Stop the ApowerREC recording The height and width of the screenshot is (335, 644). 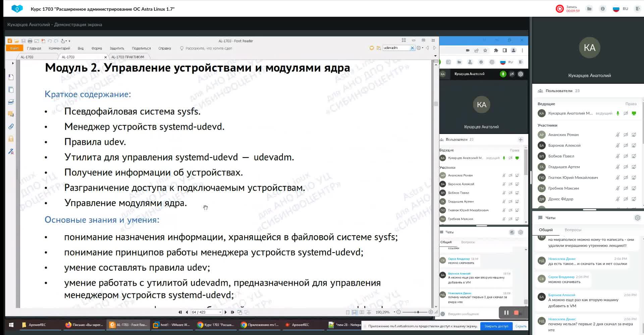(517, 313)
